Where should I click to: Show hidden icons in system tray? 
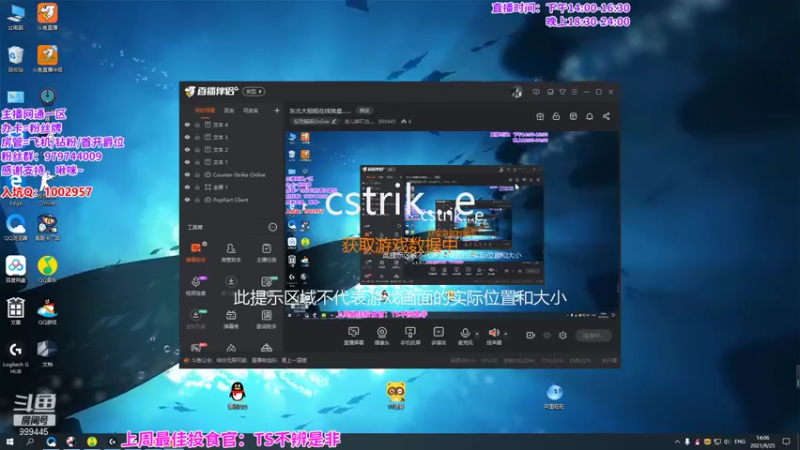pos(677,442)
